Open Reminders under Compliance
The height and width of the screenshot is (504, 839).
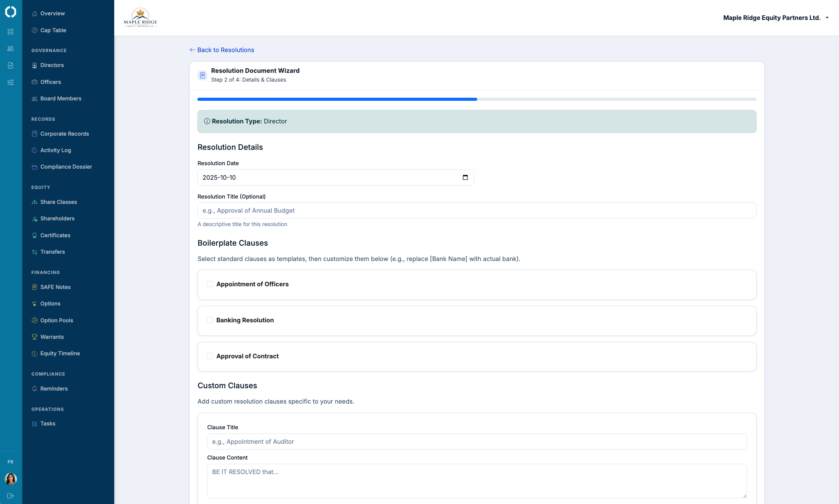pos(54,389)
